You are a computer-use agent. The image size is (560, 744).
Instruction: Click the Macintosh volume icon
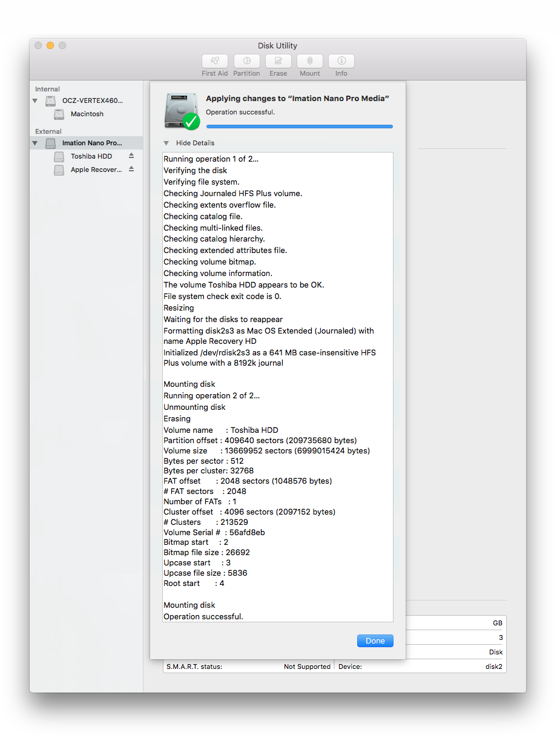tap(59, 114)
